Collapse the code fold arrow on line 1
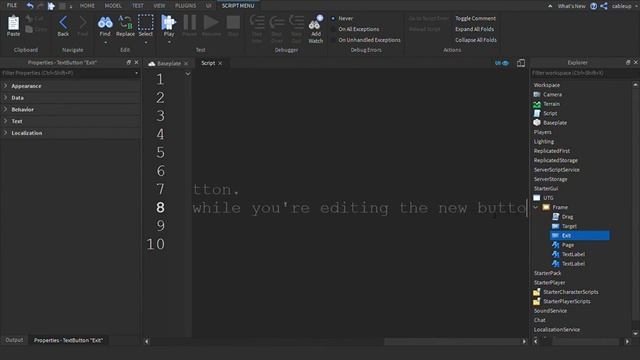Image resolution: width=640 pixels, height=360 pixels. [x=188, y=74]
